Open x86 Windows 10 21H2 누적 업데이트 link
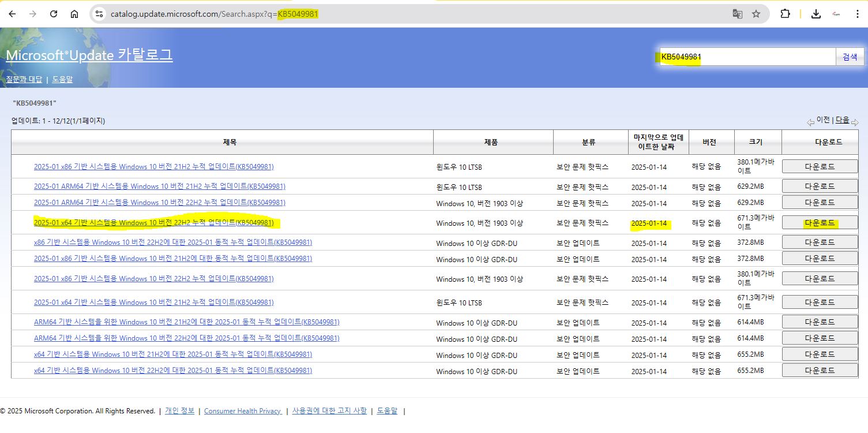Image resolution: width=868 pixels, height=433 pixels. 153,167
